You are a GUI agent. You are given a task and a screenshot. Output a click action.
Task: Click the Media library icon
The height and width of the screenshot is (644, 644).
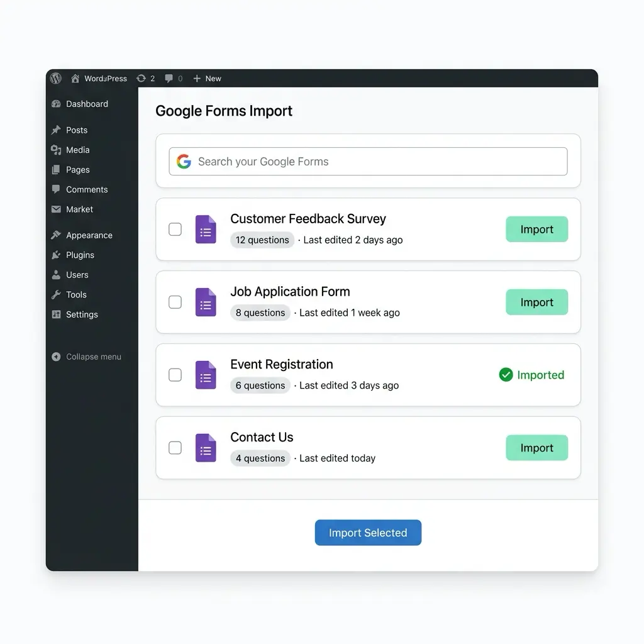coord(56,150)
